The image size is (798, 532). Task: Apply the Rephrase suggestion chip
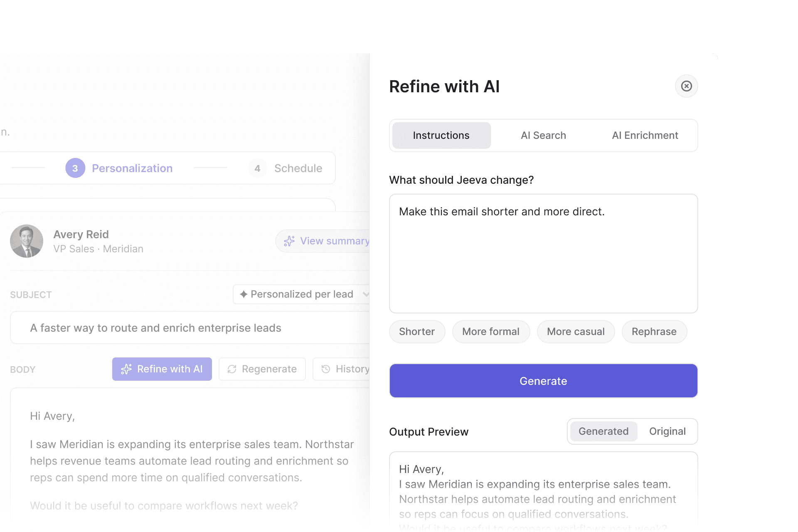click(x=654, y=332)
